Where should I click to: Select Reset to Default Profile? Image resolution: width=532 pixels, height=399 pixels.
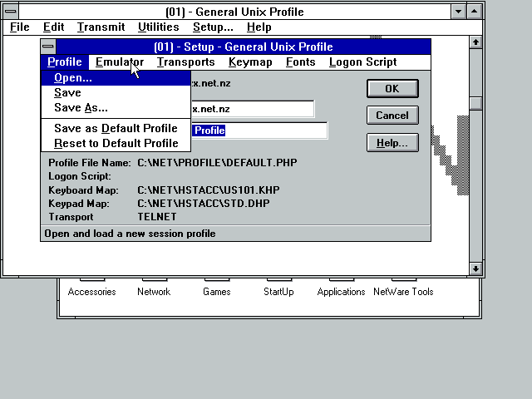pos(116,143)
